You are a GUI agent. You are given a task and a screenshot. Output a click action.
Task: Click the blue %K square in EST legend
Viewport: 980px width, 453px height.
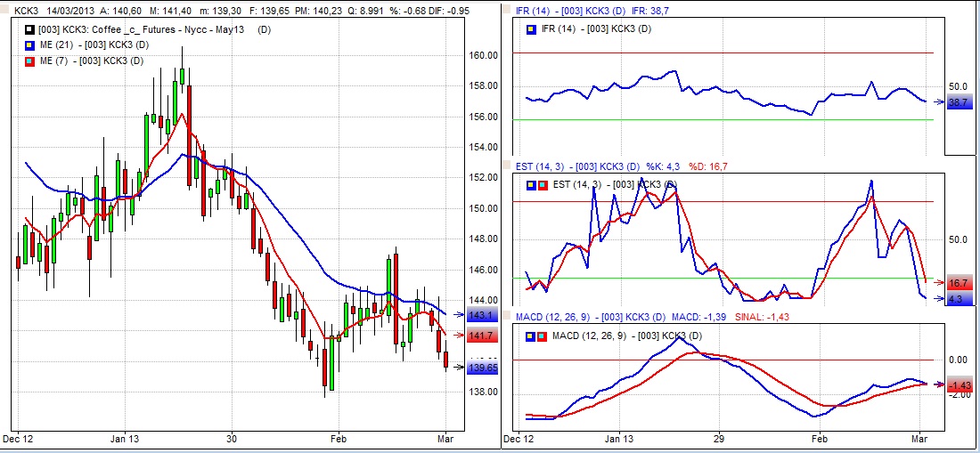(x=532, y=184)
